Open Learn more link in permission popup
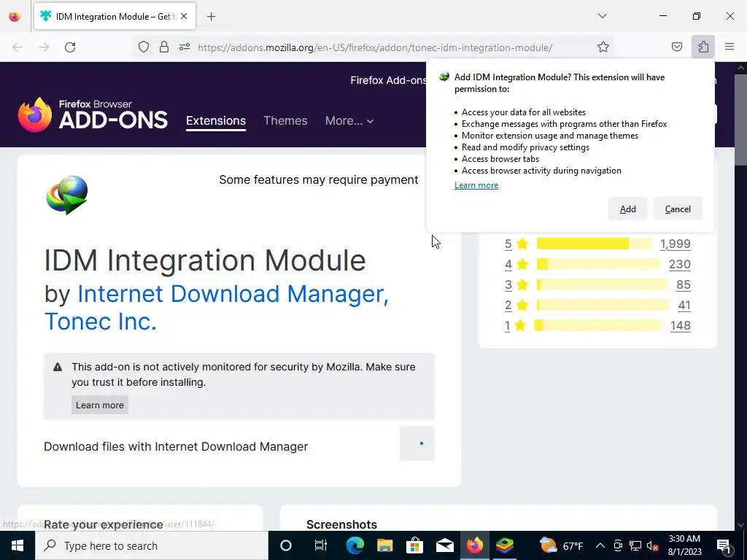Viewport: 747px width, 560px height. pos(476,185)
